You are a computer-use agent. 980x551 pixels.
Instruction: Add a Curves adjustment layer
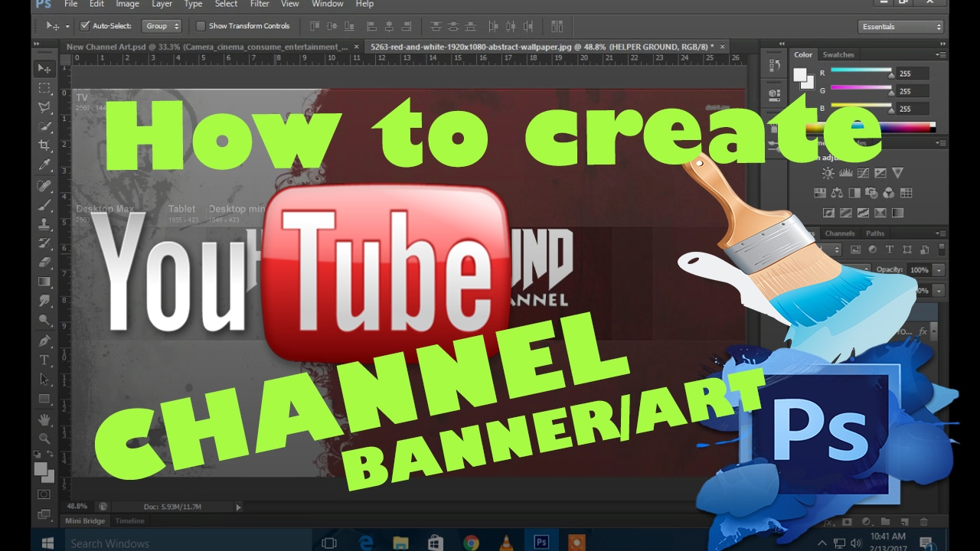coord(863,173)
